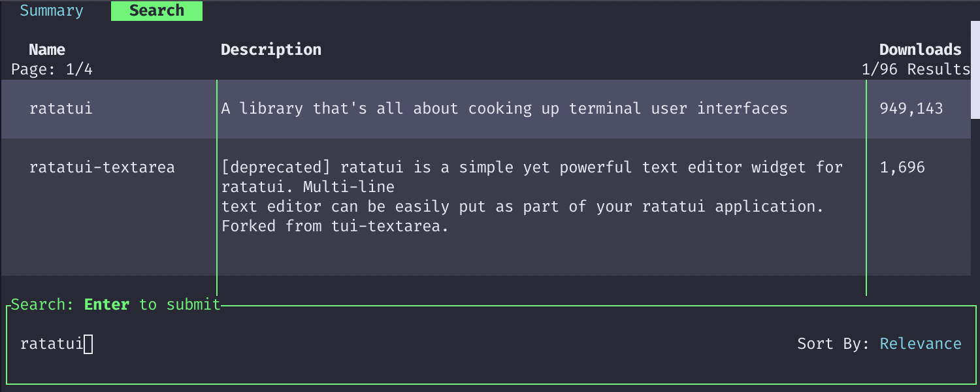Click the Description column header
Screen dimensions: 980x392
coord(270,50)
